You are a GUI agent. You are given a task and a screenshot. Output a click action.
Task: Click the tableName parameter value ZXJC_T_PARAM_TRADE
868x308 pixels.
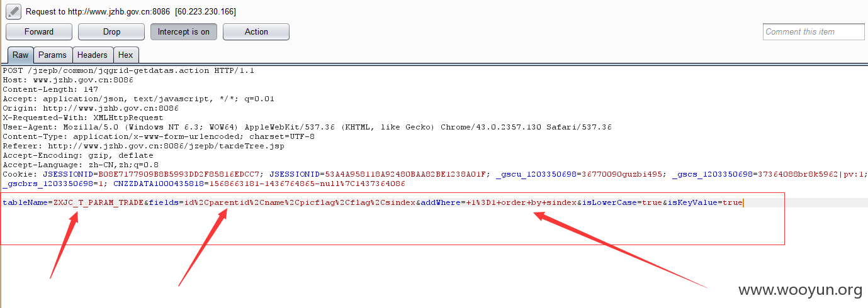(98, 202)
